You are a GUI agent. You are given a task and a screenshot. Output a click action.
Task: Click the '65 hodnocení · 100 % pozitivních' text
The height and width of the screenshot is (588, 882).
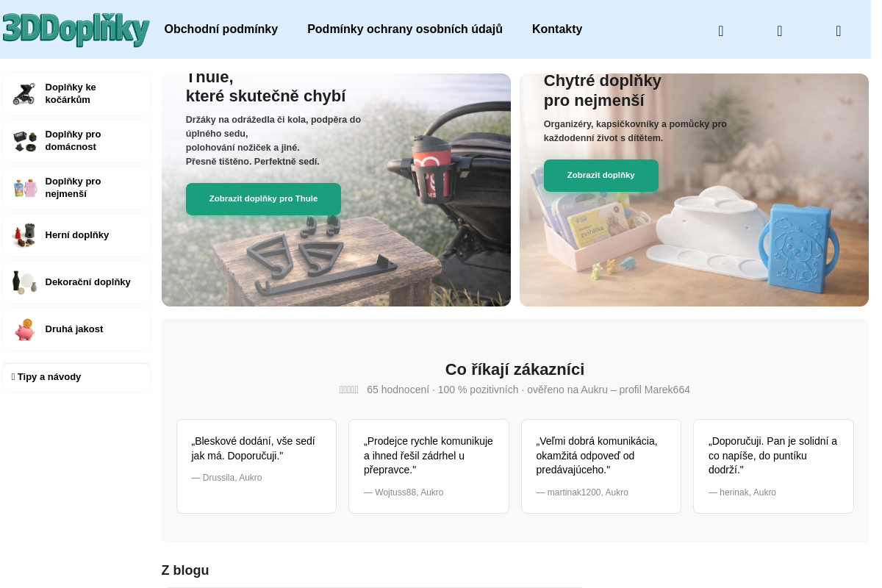[x=442, y=390]
